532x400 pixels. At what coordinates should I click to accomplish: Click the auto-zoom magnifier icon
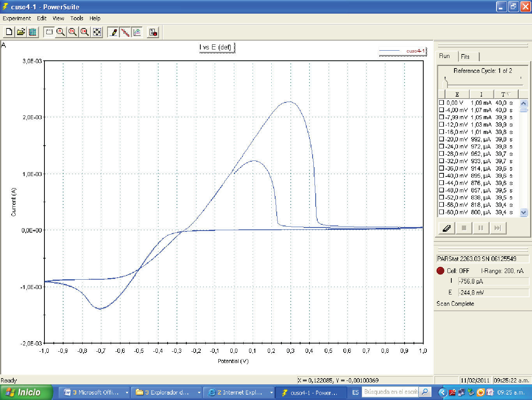(x=61, y=32)
